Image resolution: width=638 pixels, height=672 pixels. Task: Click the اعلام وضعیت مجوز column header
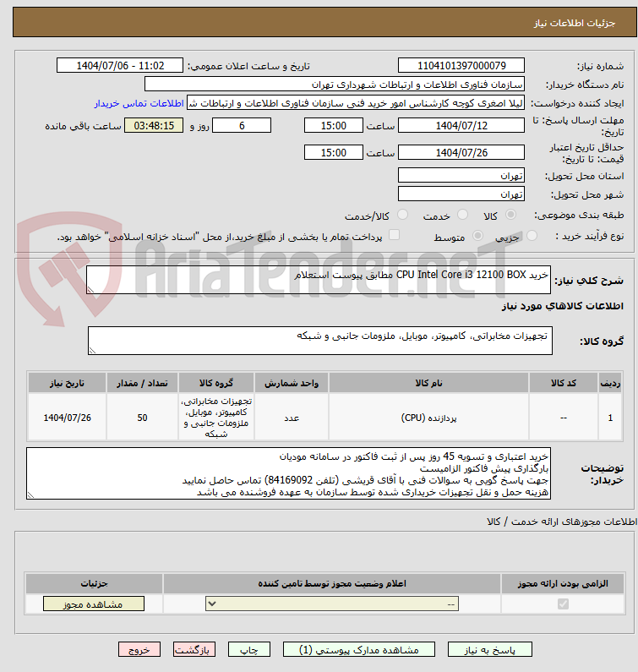(x=332, y=583)
